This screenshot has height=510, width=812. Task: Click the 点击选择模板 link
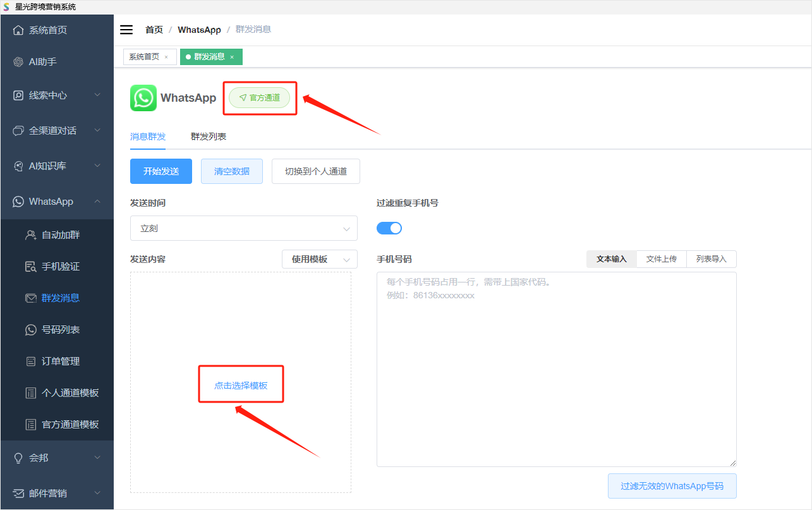pos(241,386)
